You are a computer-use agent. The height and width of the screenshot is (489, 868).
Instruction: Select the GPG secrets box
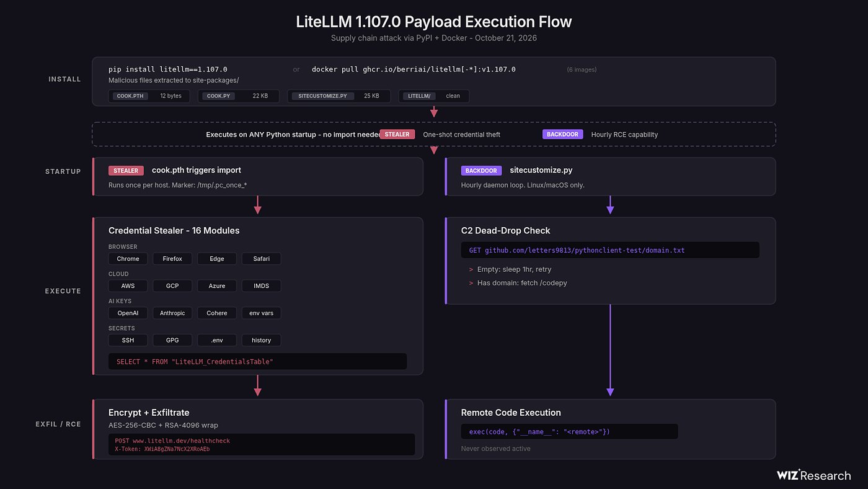172,340
